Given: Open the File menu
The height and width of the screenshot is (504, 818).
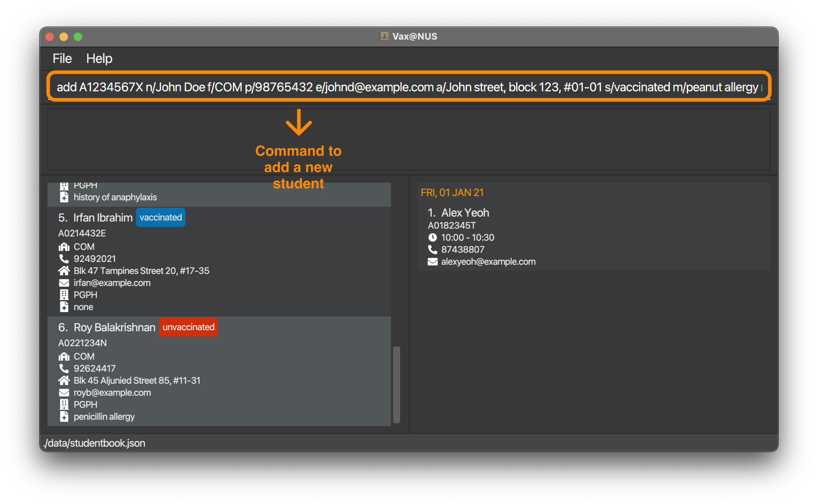Looking at the screenshot, I should 62,58.
